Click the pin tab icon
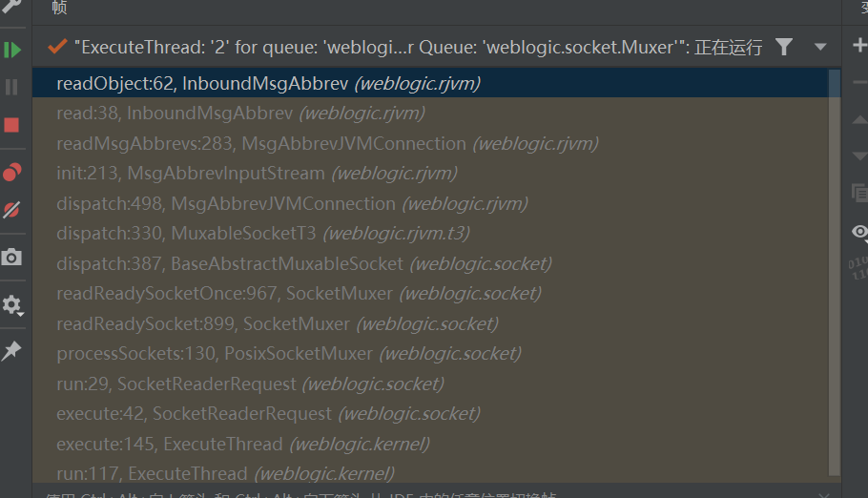The width and height of the screenshot is (868, 498). click(x=11, y=351)
